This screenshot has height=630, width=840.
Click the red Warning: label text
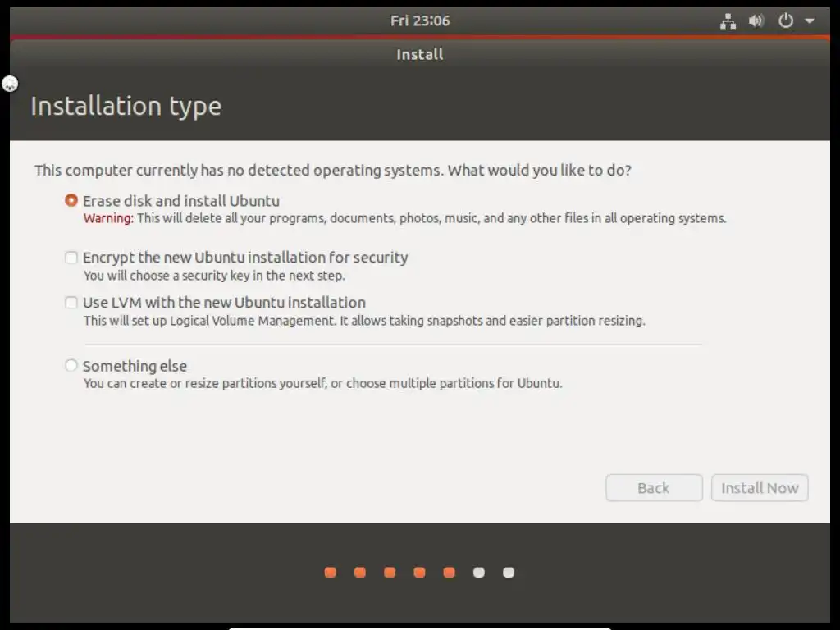(108, 218)
